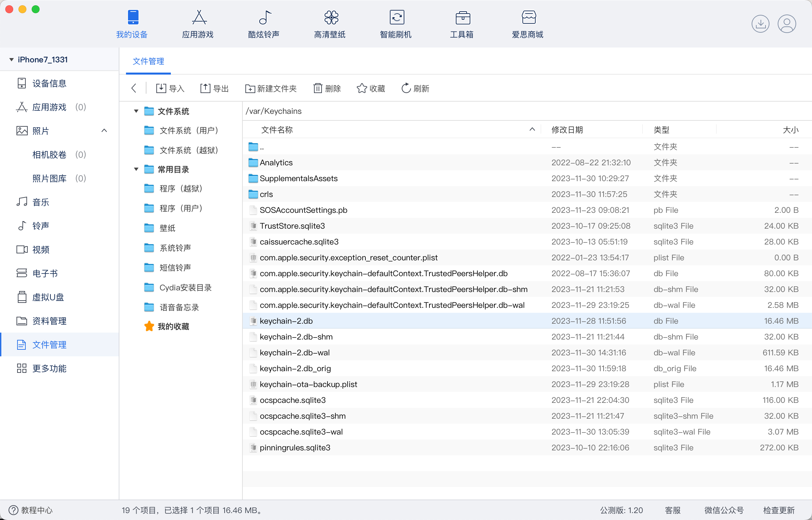Open 虚拟U盘 in the sidebar
This screenshot has height=520, width=812.
click(59, 297)
